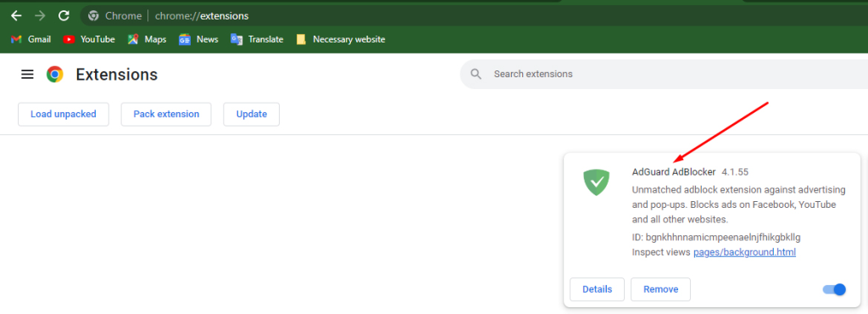Open the YouTube bookmark

pyautogui.click(x=89, y=39)
